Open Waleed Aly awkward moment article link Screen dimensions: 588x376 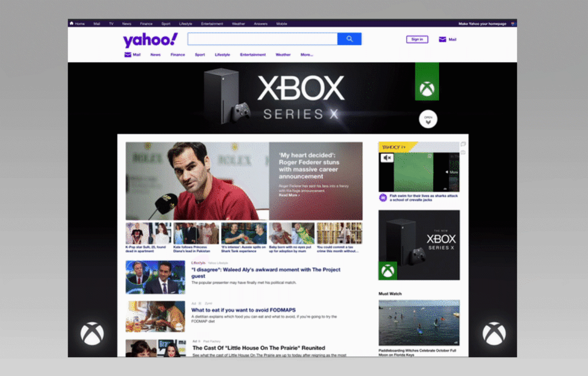pyautogui.click(x=266, y=273)
